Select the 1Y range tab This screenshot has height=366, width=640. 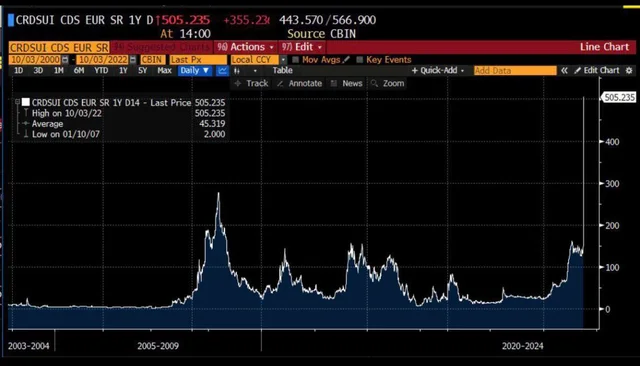[x=123, y=70]
